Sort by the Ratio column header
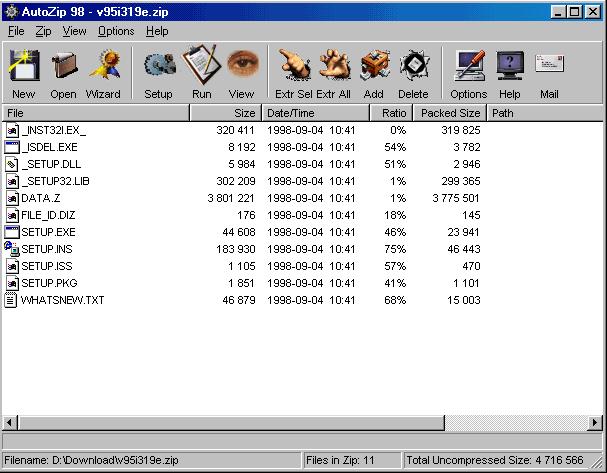Screen dimensions: 607x473 point(391,113)
